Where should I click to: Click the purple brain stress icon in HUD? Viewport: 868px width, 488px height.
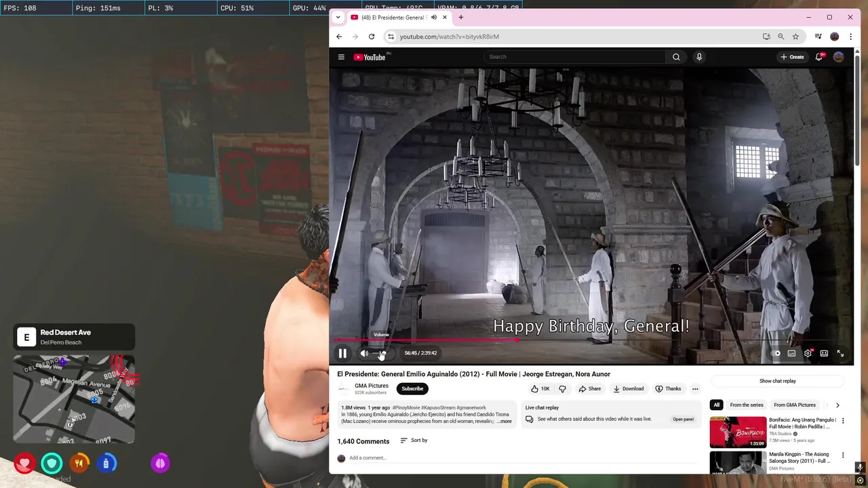[160, 464]
